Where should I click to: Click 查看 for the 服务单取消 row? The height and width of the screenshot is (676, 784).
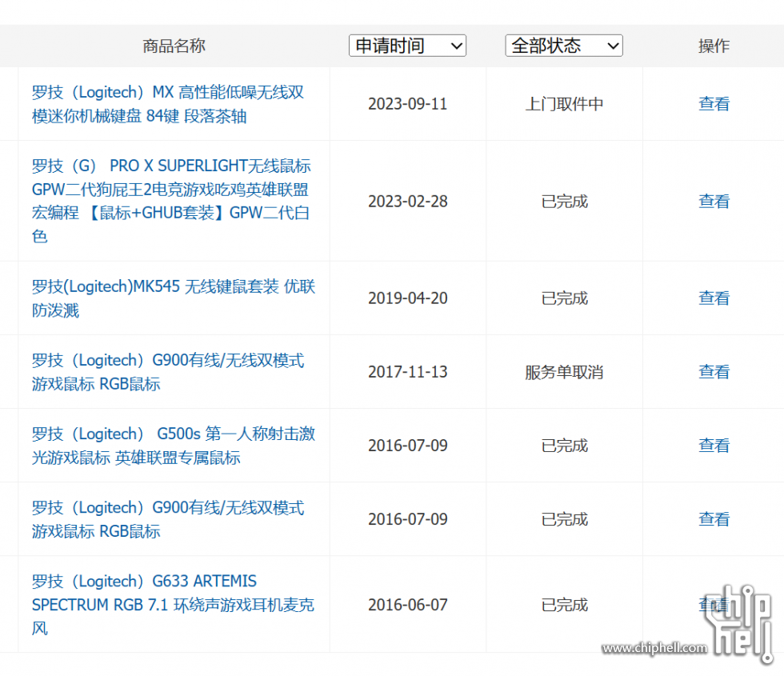click(714, 372)
